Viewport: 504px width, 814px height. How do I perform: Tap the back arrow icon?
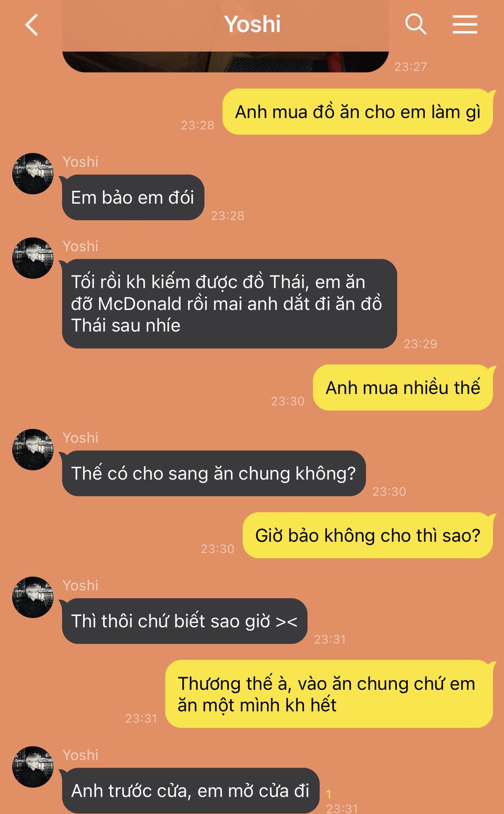pyautogui.click(x=32, y=25)
